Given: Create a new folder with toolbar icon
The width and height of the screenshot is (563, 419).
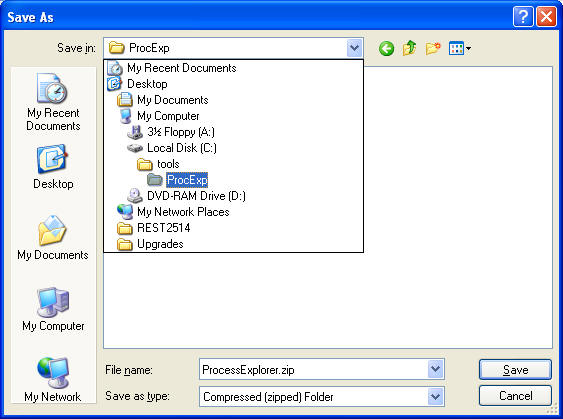Looking at the screenshot, I should pos(433,48).
